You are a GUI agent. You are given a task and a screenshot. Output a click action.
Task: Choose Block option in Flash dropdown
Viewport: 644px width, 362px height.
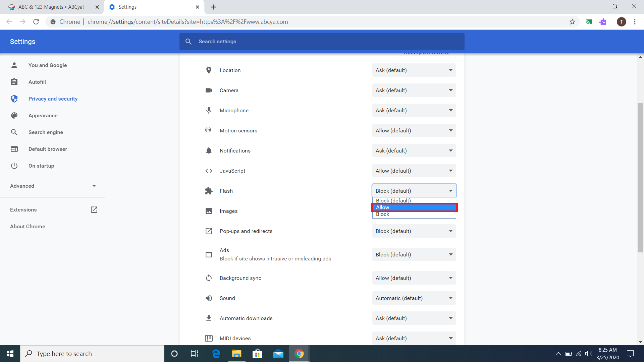click(414, 215)
